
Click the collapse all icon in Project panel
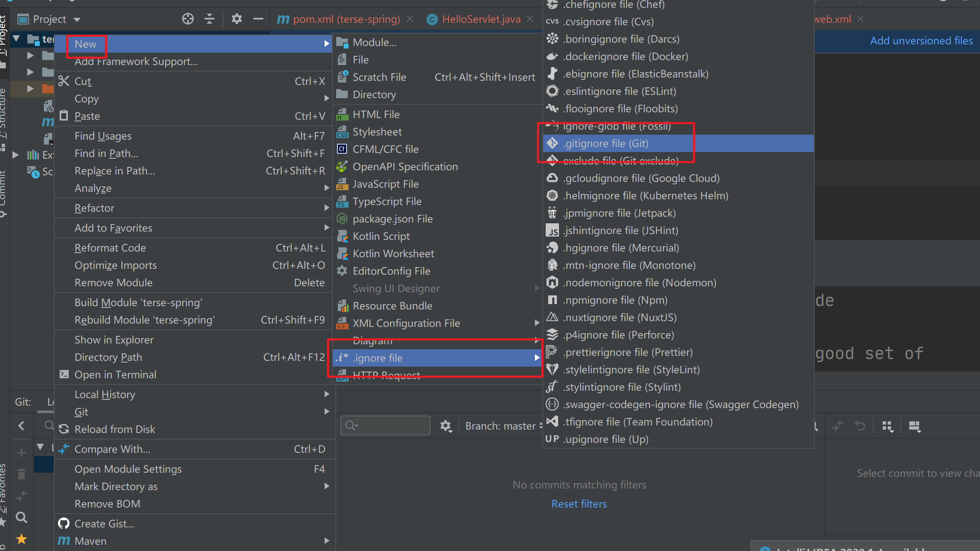tap(209, 19)
